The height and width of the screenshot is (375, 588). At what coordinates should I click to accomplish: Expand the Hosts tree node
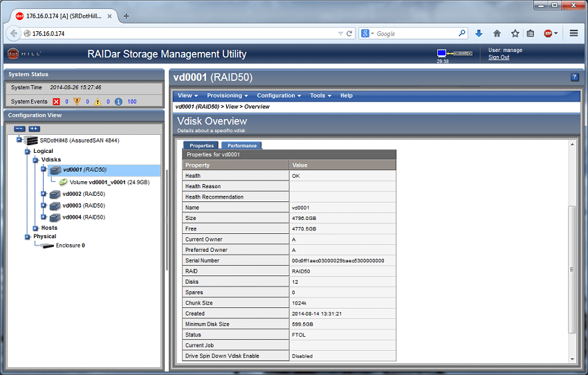pos(35,228)
